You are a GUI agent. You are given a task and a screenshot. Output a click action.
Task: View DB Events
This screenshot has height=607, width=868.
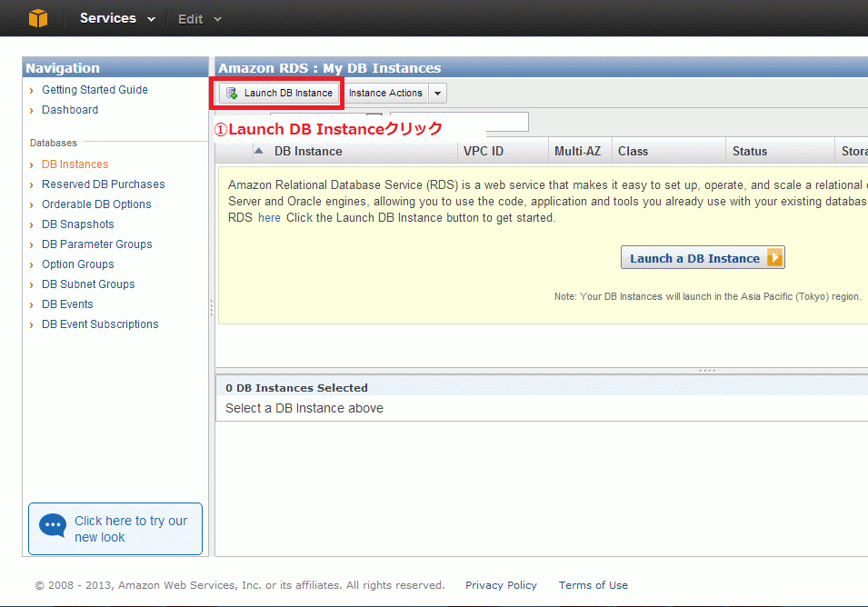[67, 304]
